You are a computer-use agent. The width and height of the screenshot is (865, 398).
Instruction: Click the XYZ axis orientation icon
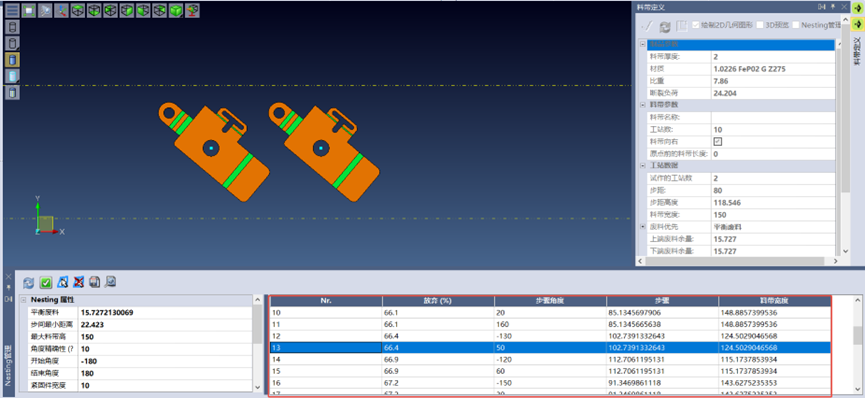pos(61,10)
